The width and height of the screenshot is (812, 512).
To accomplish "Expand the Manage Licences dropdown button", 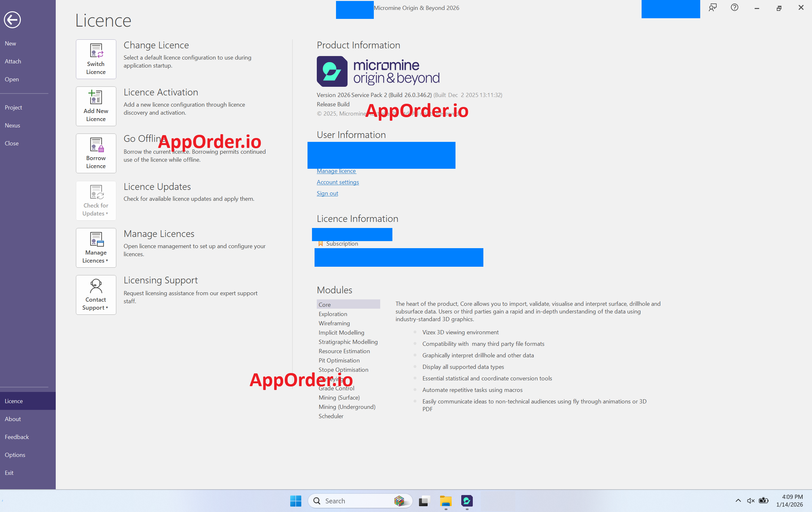I will [96, 248].
